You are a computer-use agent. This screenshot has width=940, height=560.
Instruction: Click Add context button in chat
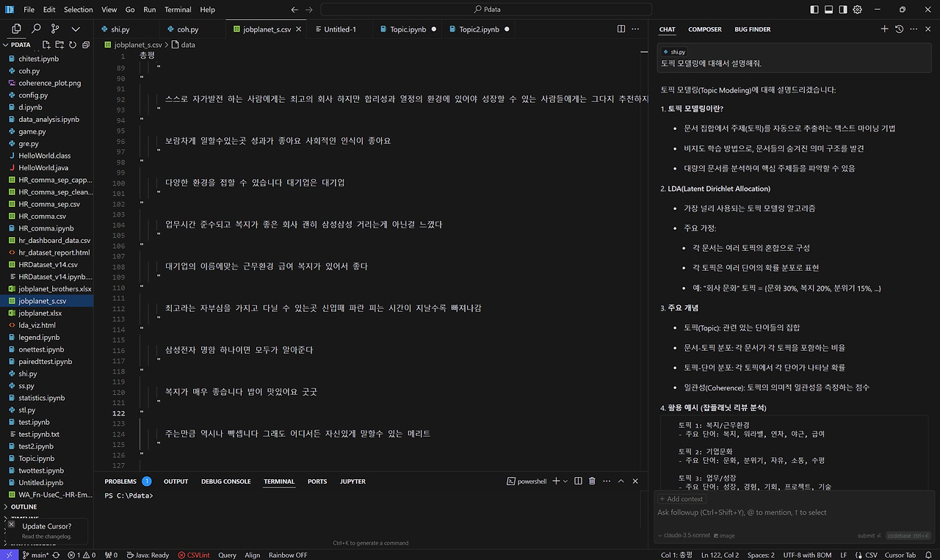tap(681, 499)
